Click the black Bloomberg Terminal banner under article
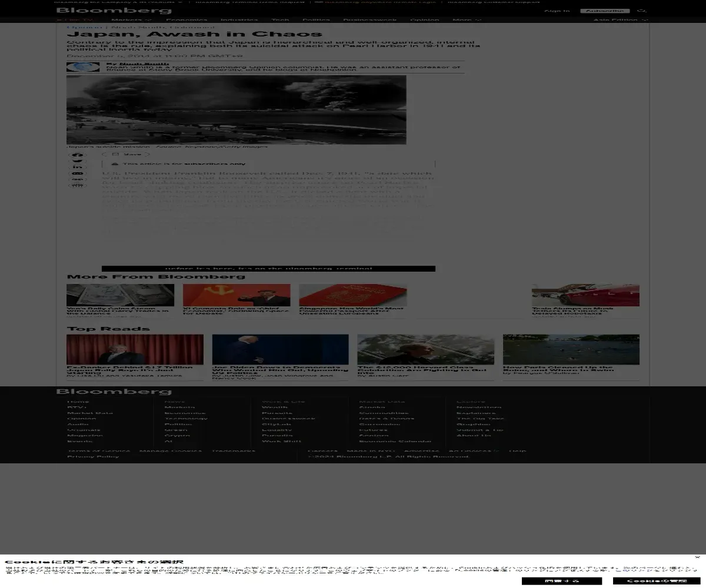This screenshot has width=706, height=588. [x=268, y=269]
